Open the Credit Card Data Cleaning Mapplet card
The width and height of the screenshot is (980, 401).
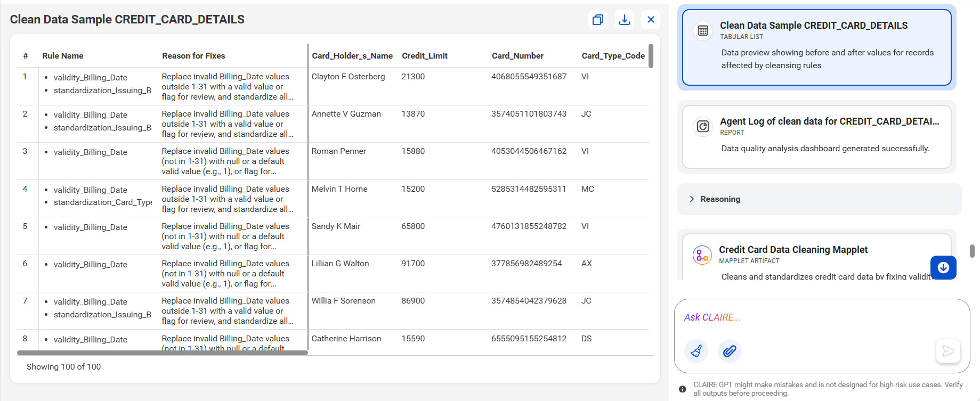pyautogui.click(x=816, y=257)
